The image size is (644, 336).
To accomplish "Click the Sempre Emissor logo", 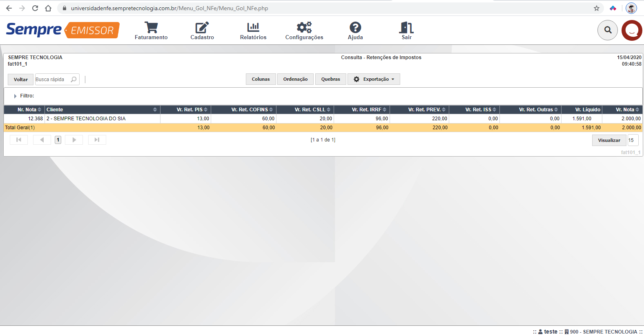I will coord(63,30).
